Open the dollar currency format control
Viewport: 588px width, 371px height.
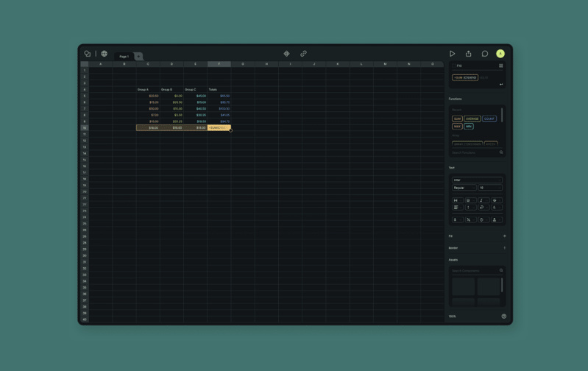point(458,220)
